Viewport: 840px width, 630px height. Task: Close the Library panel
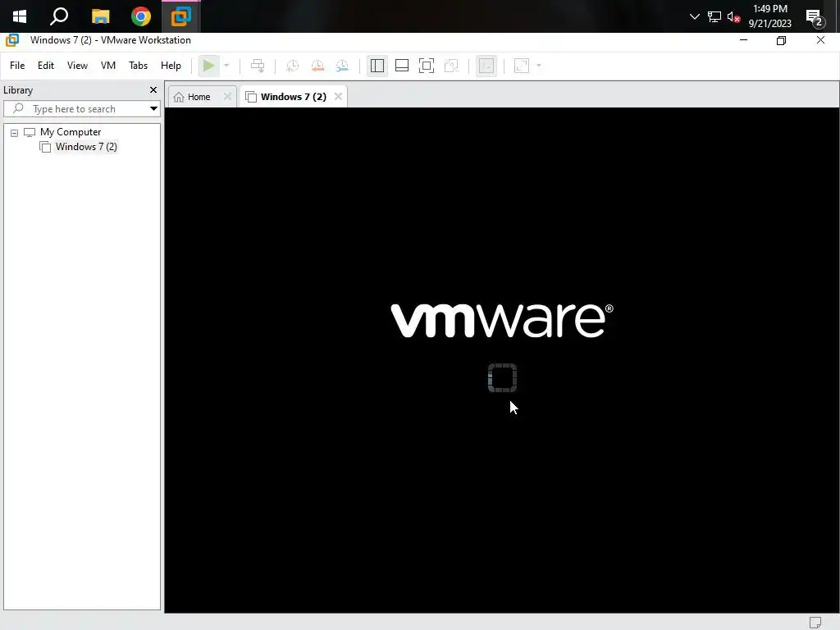click(153, 90)
